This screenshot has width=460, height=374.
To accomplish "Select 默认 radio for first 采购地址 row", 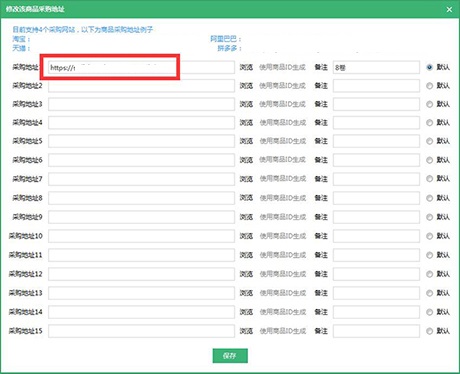I will pos(429,67).
